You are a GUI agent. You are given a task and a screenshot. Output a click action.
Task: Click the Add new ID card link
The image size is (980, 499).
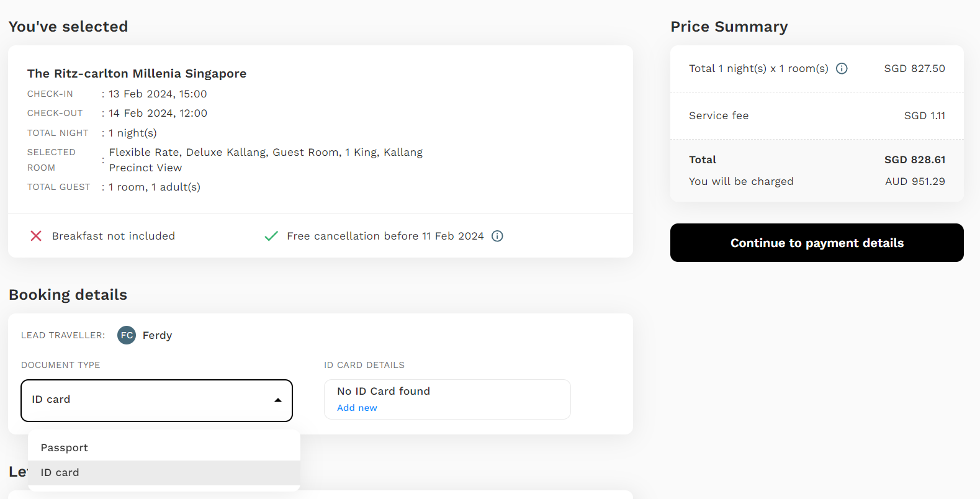(x=357, y=408)
